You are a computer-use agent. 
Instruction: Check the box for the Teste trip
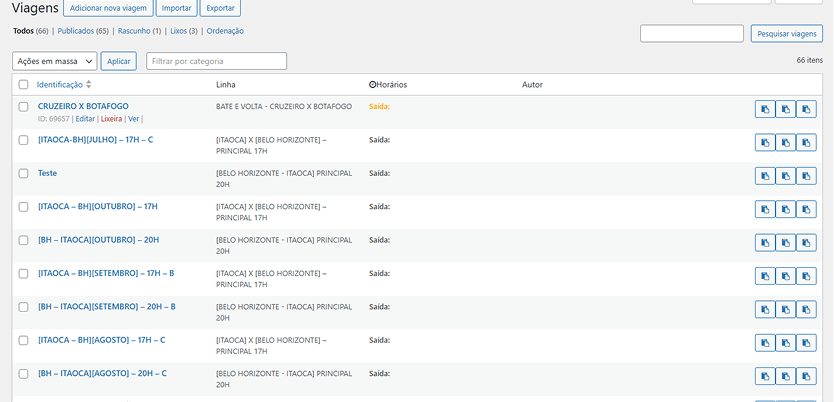pyautogui.click(x=24, y=173)
